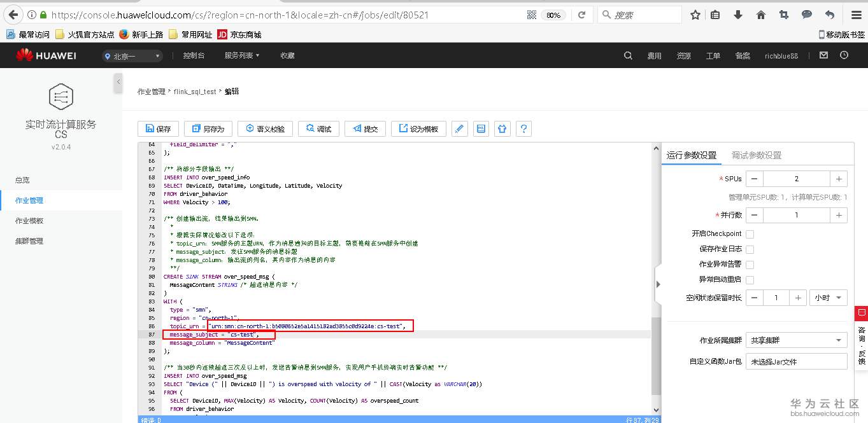Click the search magnifier in the header
This screenshot has width=868, height=423.
click(x=628, y=55)
